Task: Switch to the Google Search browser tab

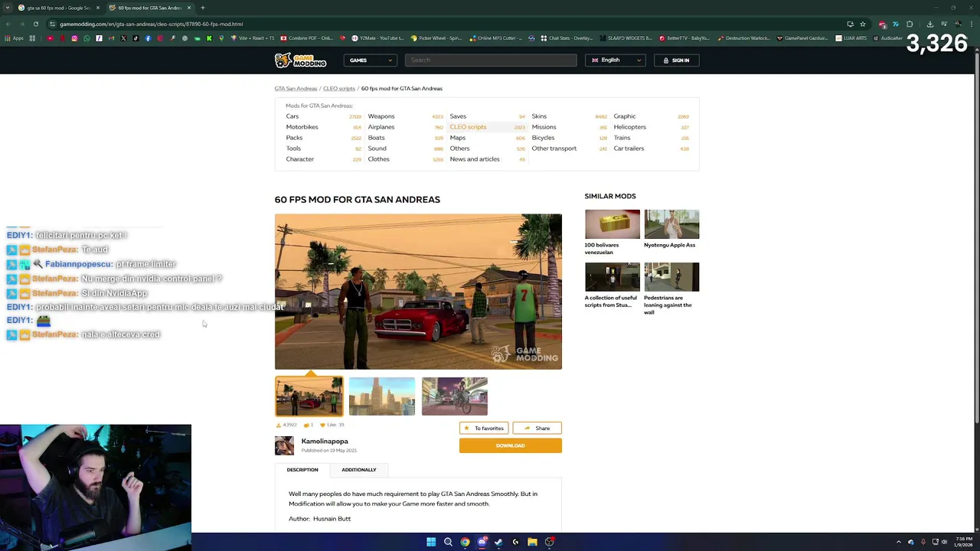Action: (57, 8)
